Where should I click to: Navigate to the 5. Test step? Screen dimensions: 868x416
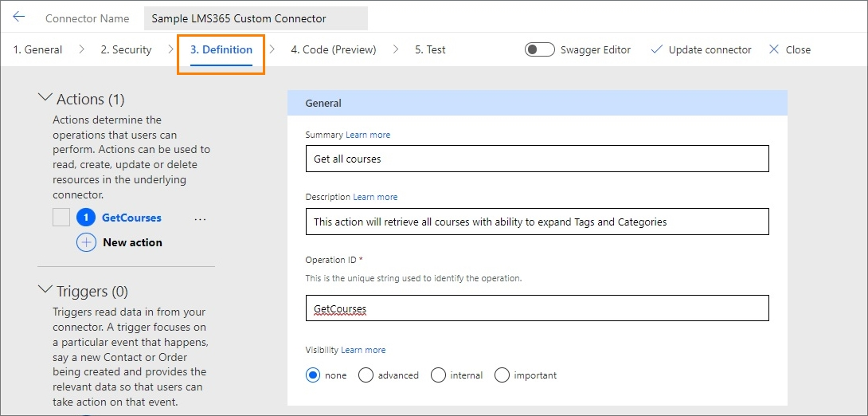(430, 49)
